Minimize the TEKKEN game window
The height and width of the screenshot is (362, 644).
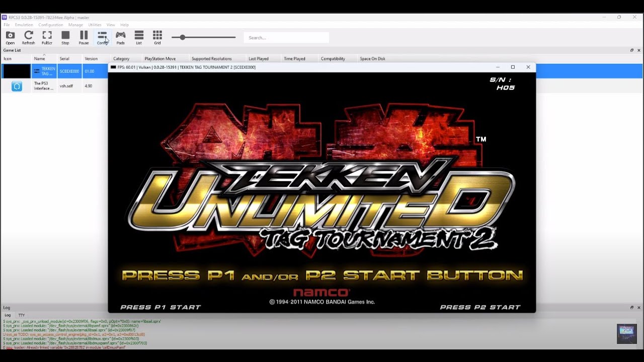pyautogui.click(x=498, y=67)
